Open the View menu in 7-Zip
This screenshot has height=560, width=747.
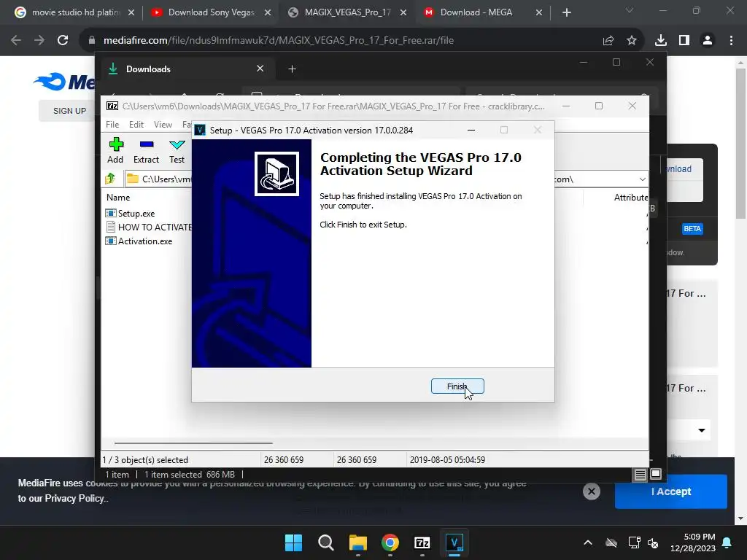163,124
